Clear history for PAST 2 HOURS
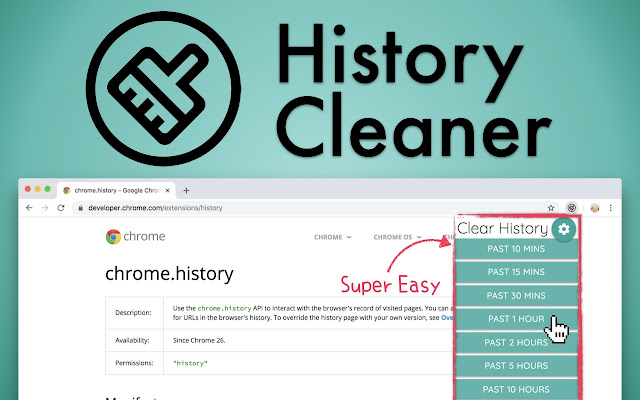Screen dimensions: 640x400 pos(516,342)
